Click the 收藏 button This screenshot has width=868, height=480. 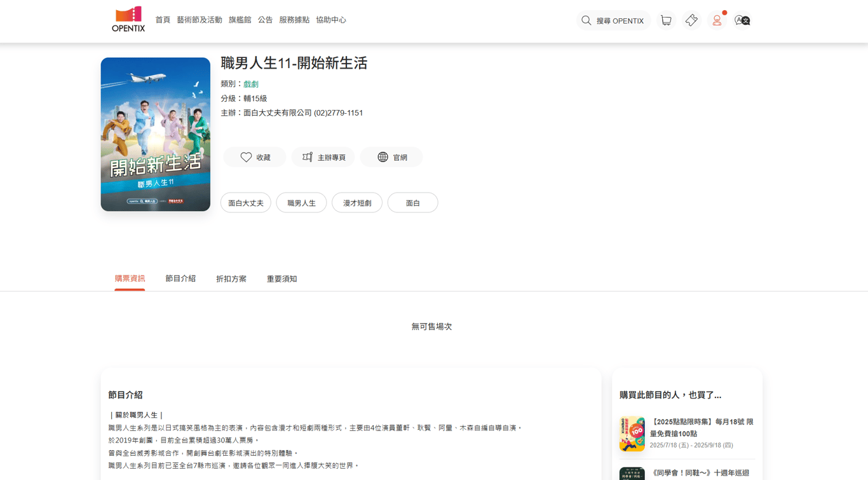255,157
